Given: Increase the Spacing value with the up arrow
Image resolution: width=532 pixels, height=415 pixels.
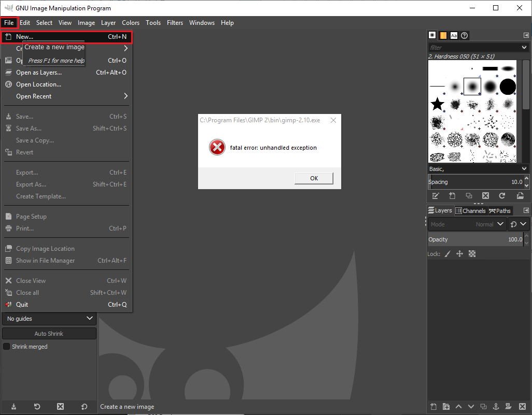Looking at the screenshot, I should pyautogui.click(x=527, y=178).
